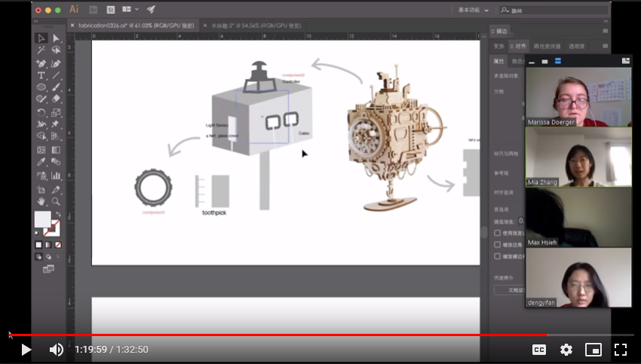Select the Column Graph tool

[x=56, y=176]
